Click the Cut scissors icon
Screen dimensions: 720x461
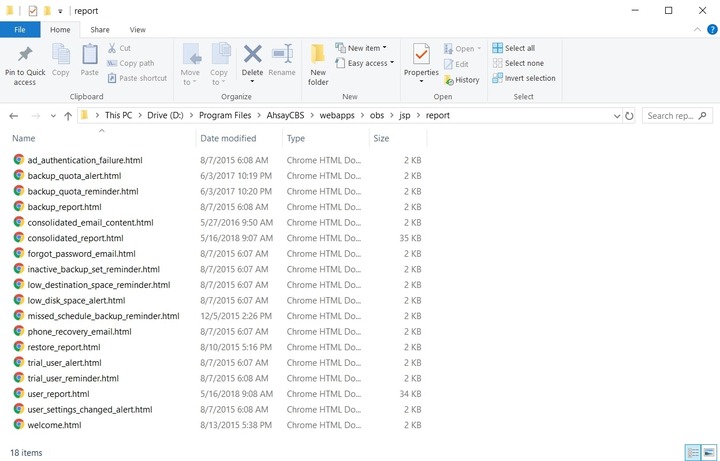(112, 48)
